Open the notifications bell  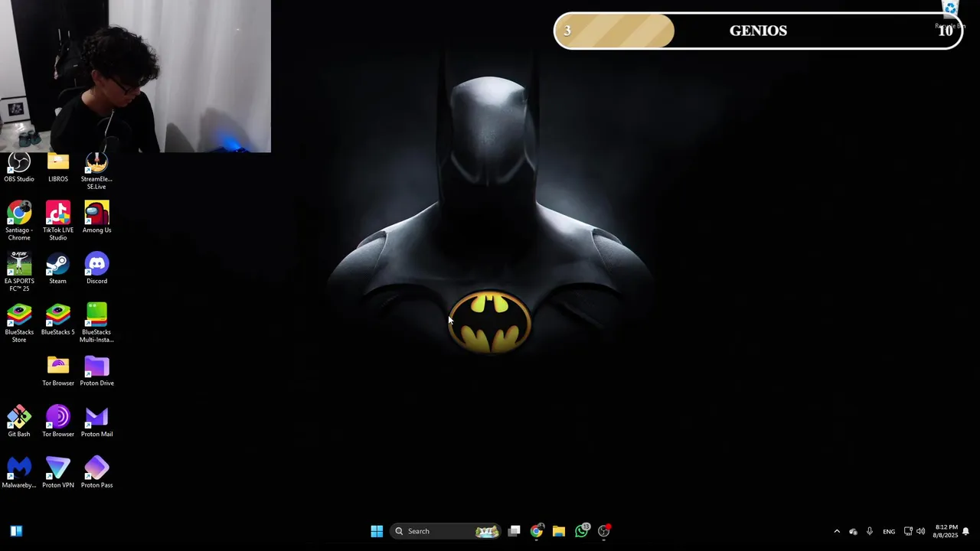tap(966, 531)
